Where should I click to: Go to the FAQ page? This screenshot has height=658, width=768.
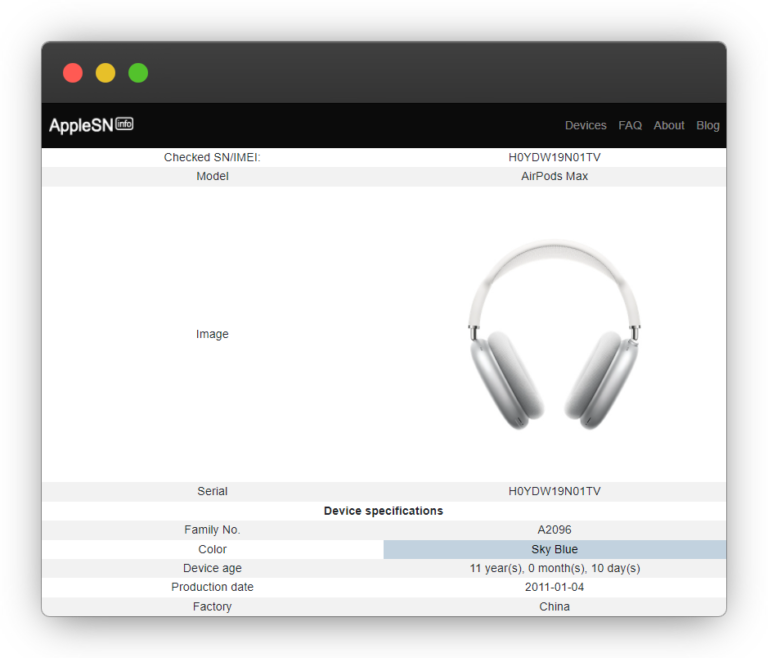point(630,125)
